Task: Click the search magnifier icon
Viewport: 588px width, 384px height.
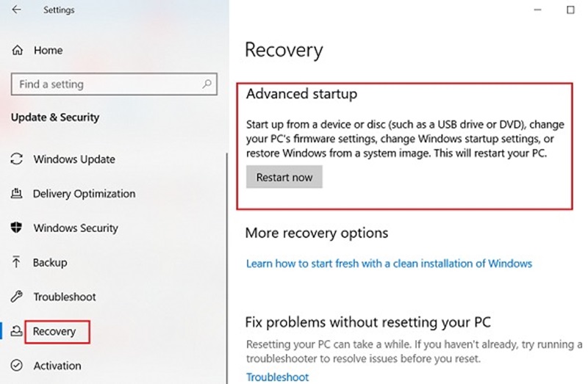Action: click(207, 84)
